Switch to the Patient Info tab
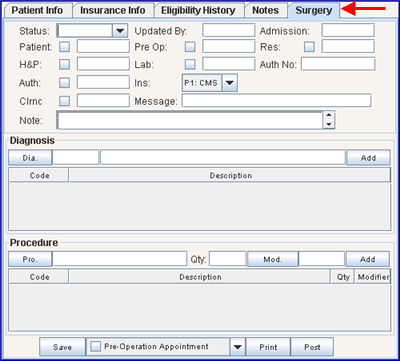 38,10
